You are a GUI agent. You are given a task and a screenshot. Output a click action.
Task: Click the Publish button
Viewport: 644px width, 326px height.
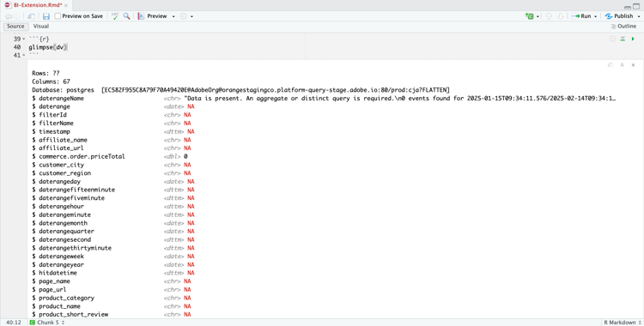pos(619,16)
